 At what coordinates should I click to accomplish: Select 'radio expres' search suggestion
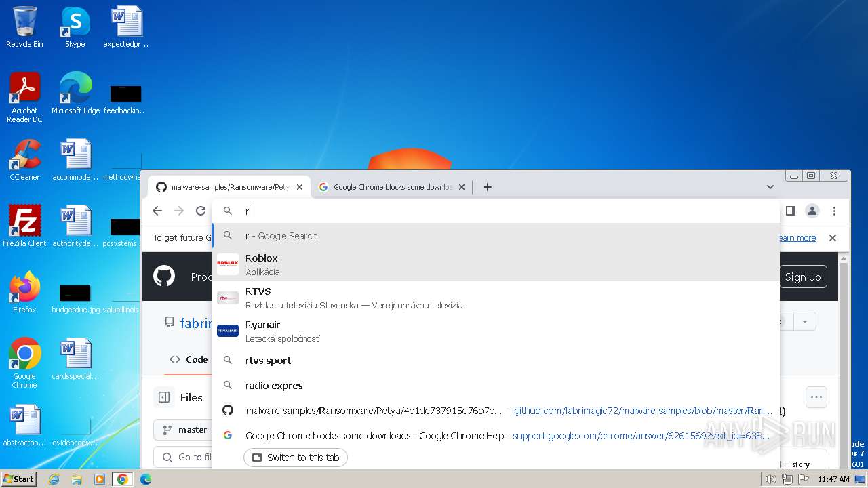click(496, 386)
